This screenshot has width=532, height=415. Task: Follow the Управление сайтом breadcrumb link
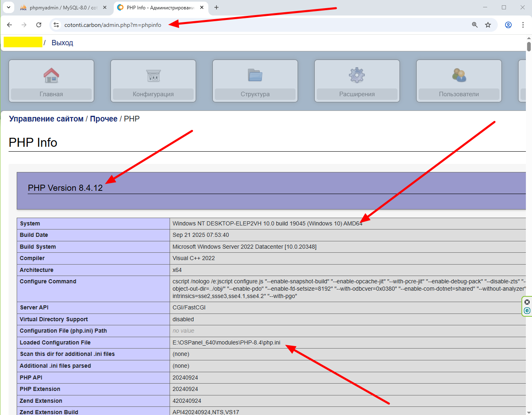pos(46,119)
